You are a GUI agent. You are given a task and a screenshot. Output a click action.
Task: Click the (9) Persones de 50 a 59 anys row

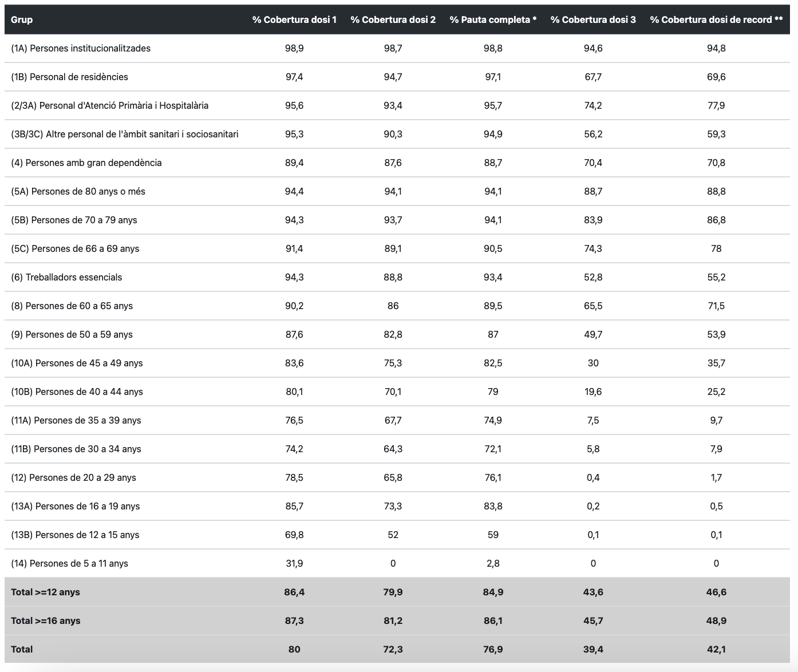(72, 334)
